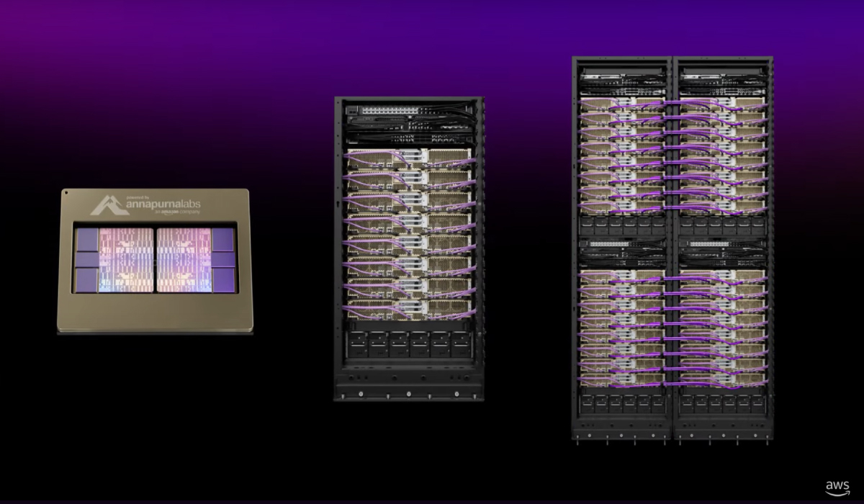
Task: Select the topmost server tray in single rack
Action: [408, 156]
